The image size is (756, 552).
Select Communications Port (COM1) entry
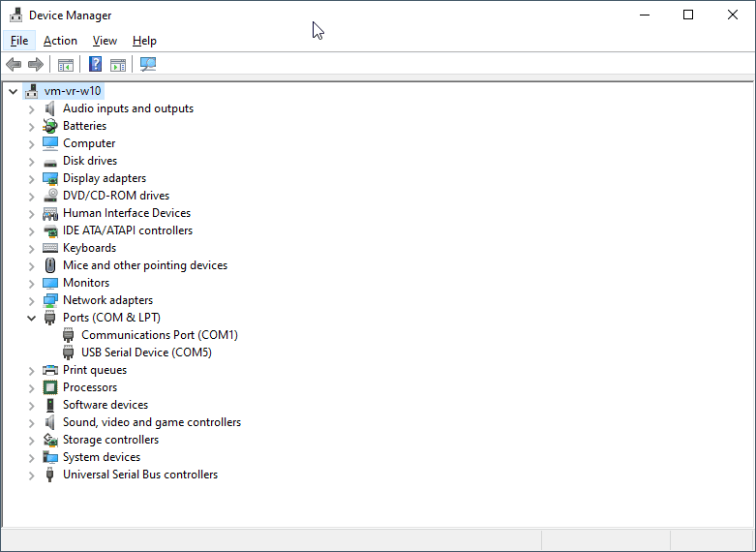click(159, 335)
